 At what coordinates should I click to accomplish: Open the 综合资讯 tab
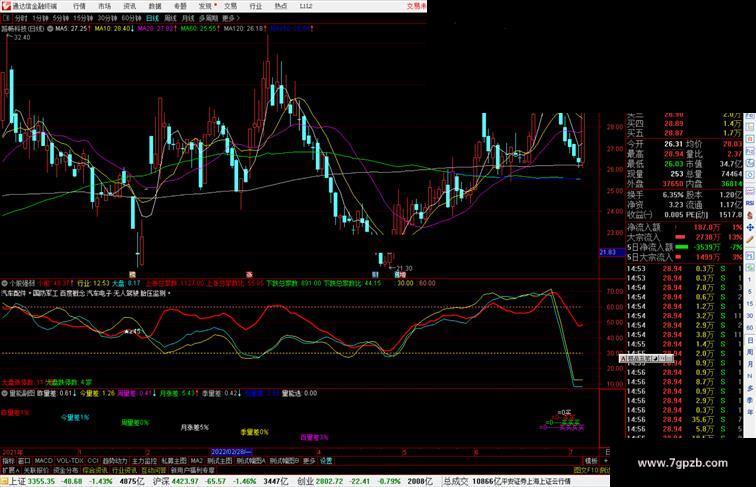(95, 470)
